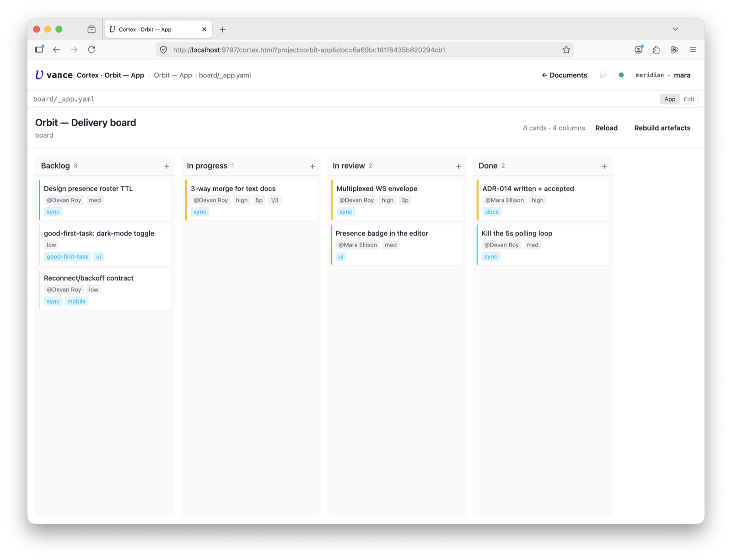This screenshot has width=732, height=560.
Task: Open the Presence badge in the editor card
Action: [397, 245]
